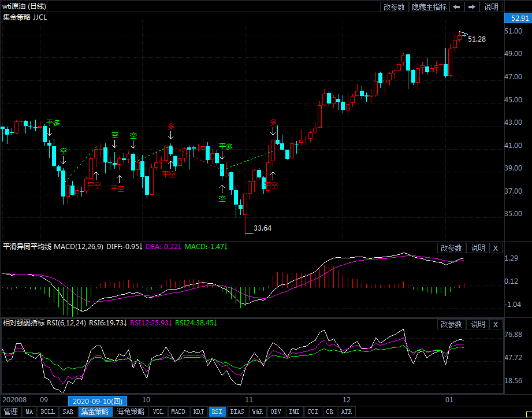Select the OBV indicator tab

pyautogui.click(x=276, y=412)
